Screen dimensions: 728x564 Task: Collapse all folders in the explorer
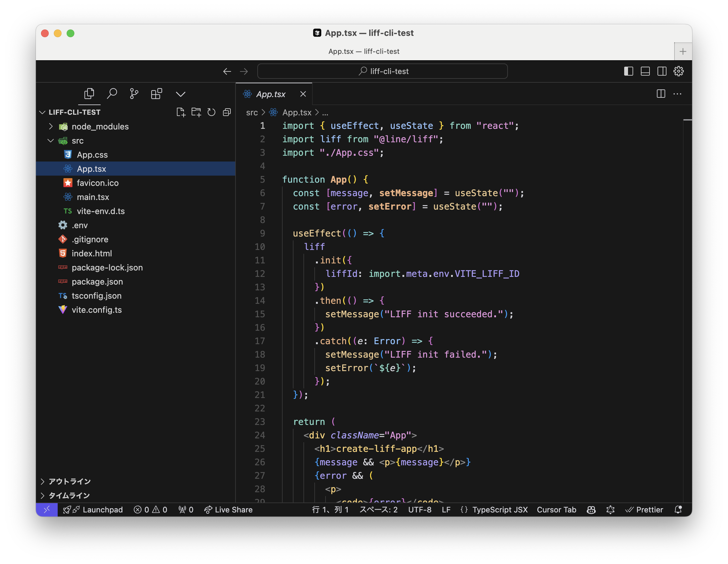[227, 112]
